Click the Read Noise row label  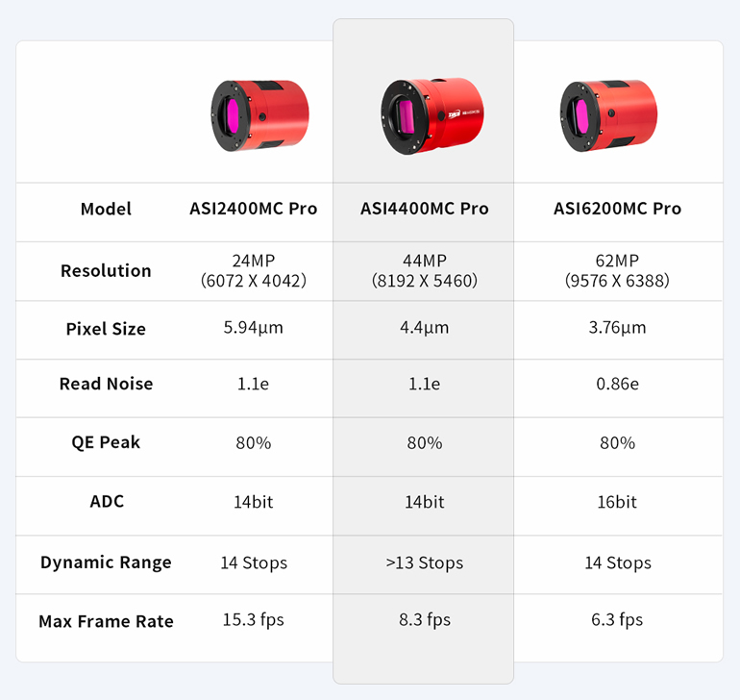106,384
